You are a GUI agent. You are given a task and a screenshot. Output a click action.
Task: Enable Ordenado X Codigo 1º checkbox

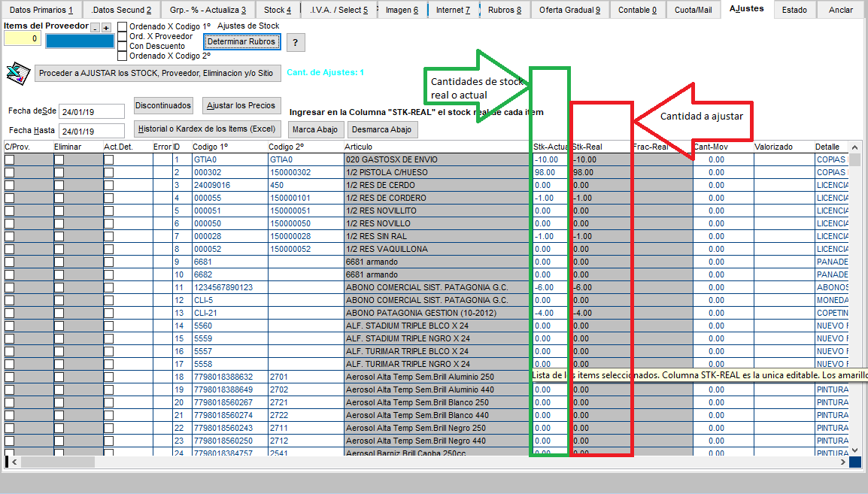pyautogui.click(x=123, y=26)
